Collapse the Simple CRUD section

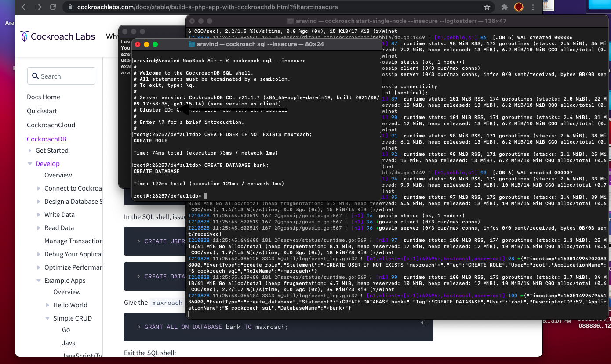tap(47, 318)
